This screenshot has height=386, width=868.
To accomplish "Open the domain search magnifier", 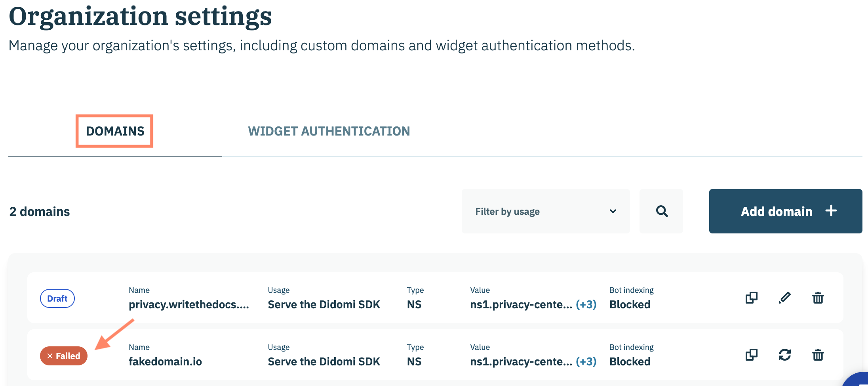I will click(x=661, y=211).
